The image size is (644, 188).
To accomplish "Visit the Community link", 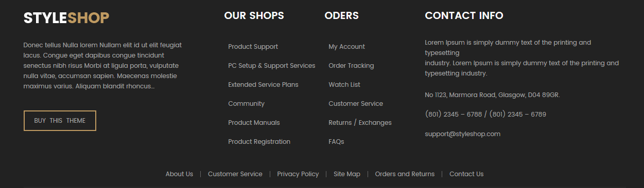I will pyautogui.click(x=246, y=104).
